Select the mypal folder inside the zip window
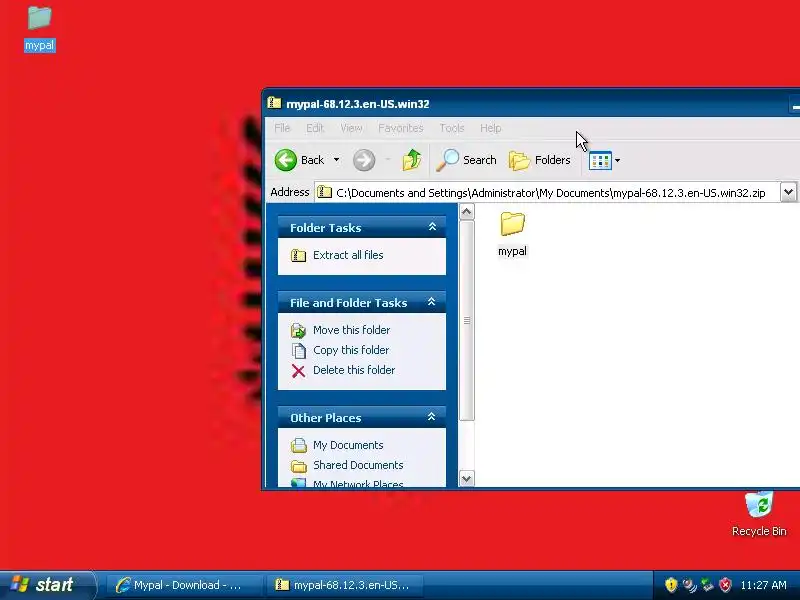This screenshot has width=800, height=600. click(x=512, y=224)
